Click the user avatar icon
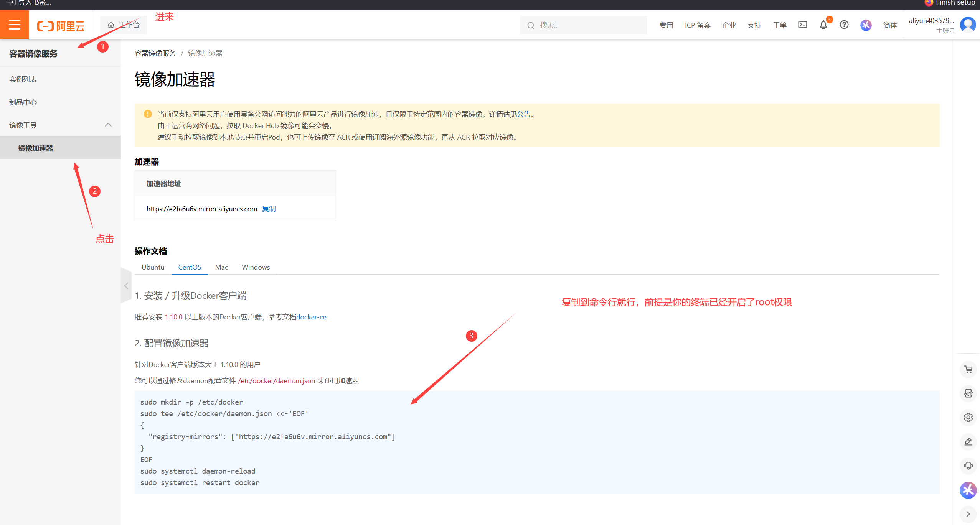The image size is (980, 525). coord(968,25)
